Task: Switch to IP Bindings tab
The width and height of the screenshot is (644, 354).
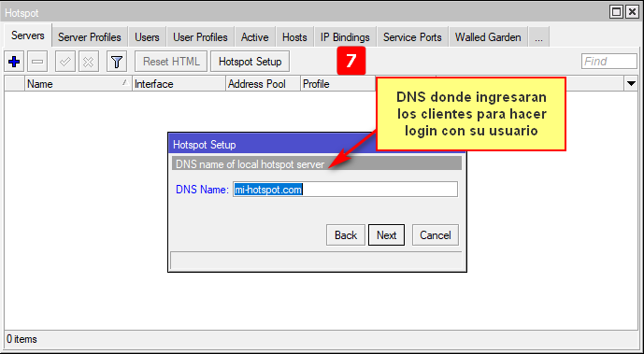Action: point(345,37)
